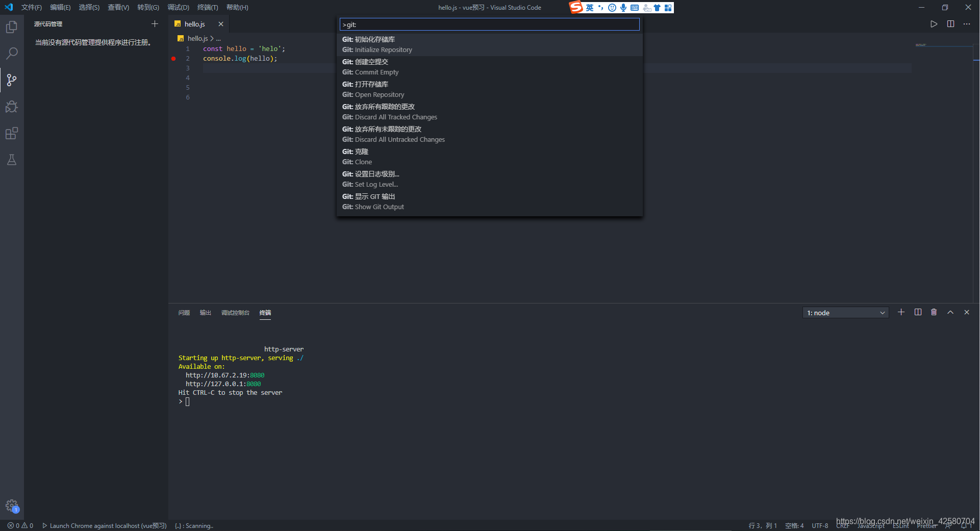Click the feedback icon in the status bar
This screenshot has height=531, width=980.
point(948,526)
